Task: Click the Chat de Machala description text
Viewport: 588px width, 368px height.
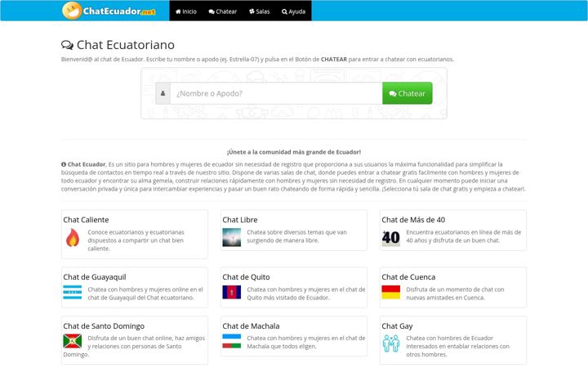Action: [306, 342]
